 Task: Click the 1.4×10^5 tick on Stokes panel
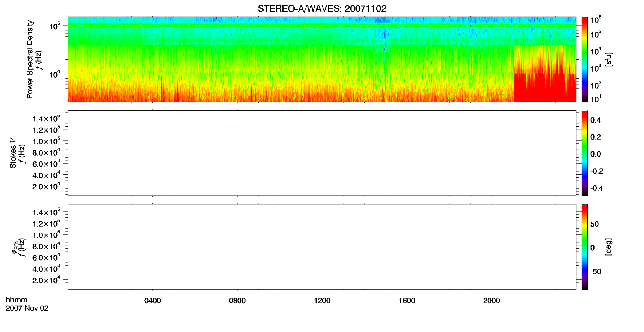point(46,118)
